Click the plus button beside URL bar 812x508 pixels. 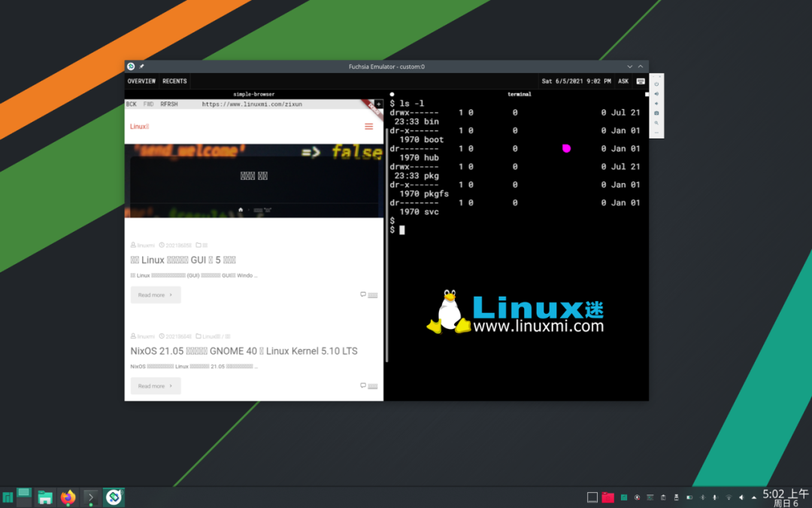[x=379, y=105]
